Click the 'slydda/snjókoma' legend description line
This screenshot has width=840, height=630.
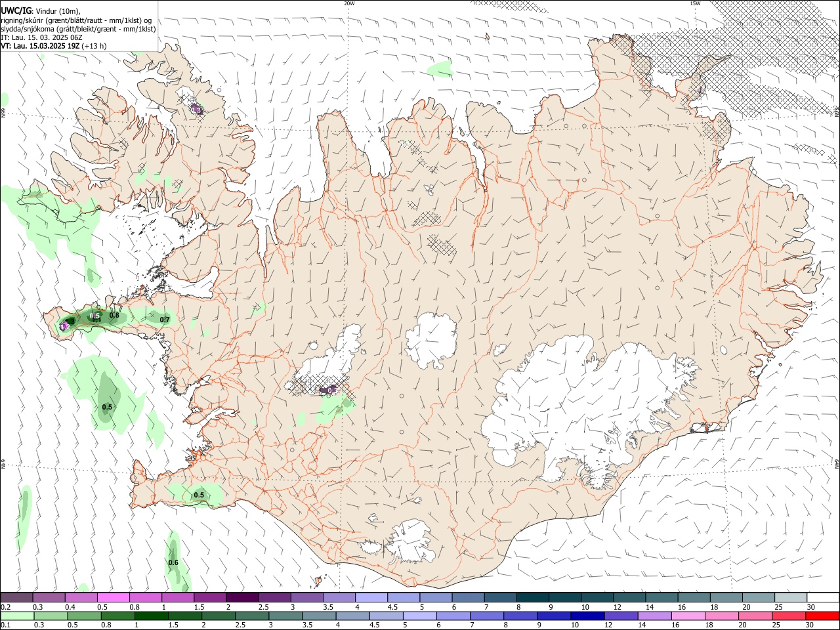click(x=78, y=29)
